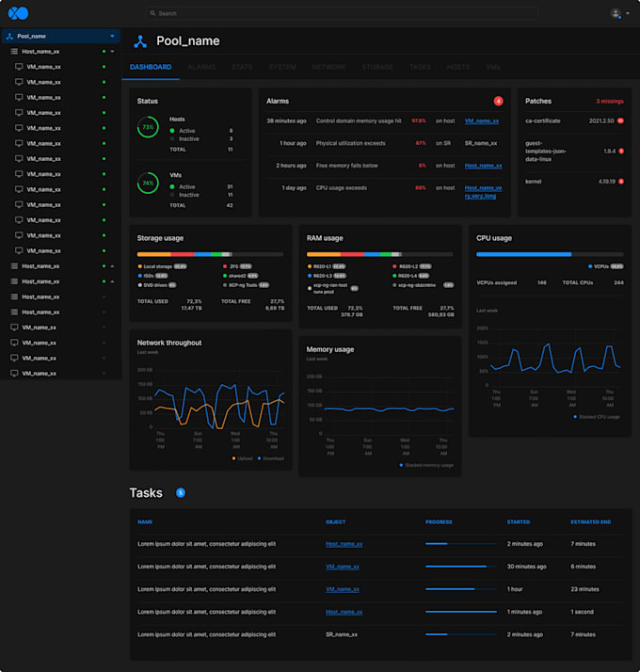Click the progress bar of the 30-minutes-ago task
640x672 pixels.
pos(460,567)
